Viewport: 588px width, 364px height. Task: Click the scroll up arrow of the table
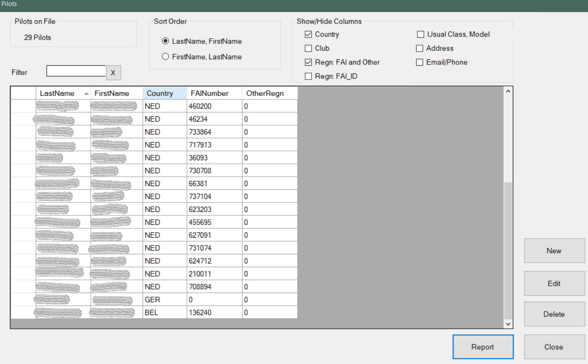click(508, 91)
